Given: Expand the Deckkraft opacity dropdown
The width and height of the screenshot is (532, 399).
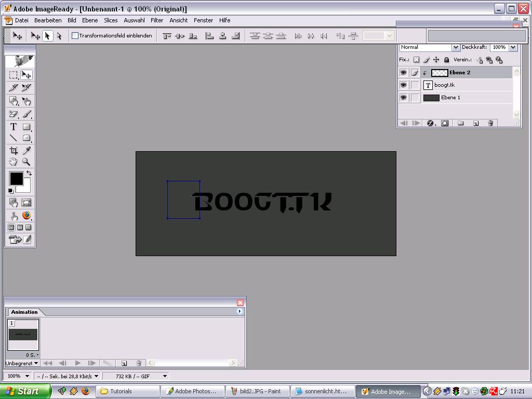Looking at the screenshot, I should click(x=513, y=47).
